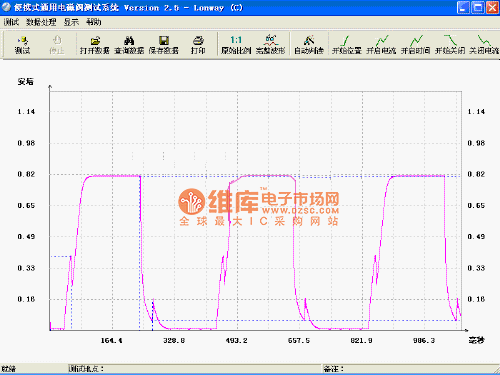Select the 开始关闭 start closing tool
The image size is (500, 375).
point(450,45)
